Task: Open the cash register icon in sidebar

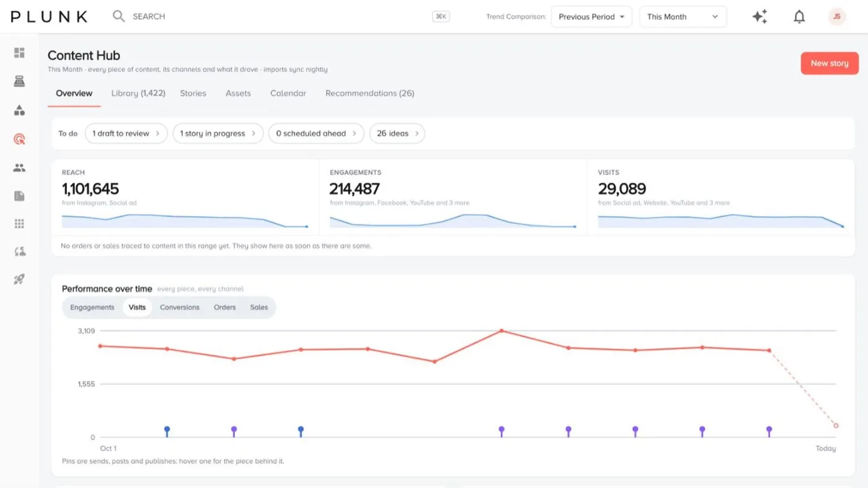Action: (x=19, y=81)
